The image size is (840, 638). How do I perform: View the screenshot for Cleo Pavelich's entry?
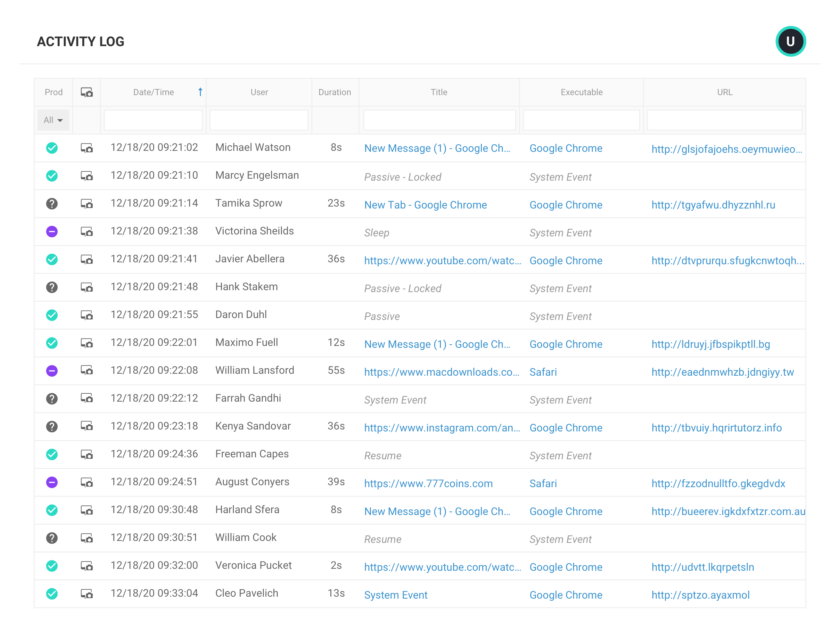click(86, 593)
